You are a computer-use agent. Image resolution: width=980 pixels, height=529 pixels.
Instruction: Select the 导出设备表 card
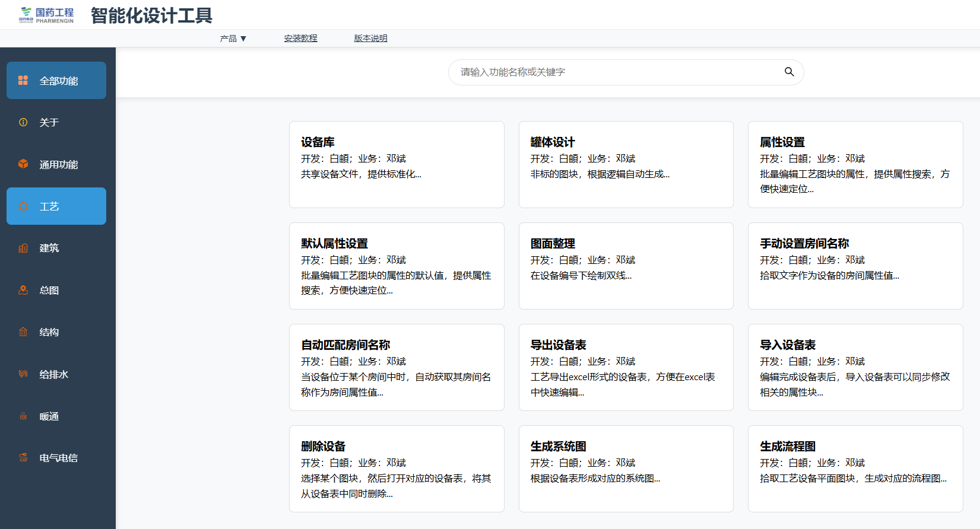click(626, 367)
